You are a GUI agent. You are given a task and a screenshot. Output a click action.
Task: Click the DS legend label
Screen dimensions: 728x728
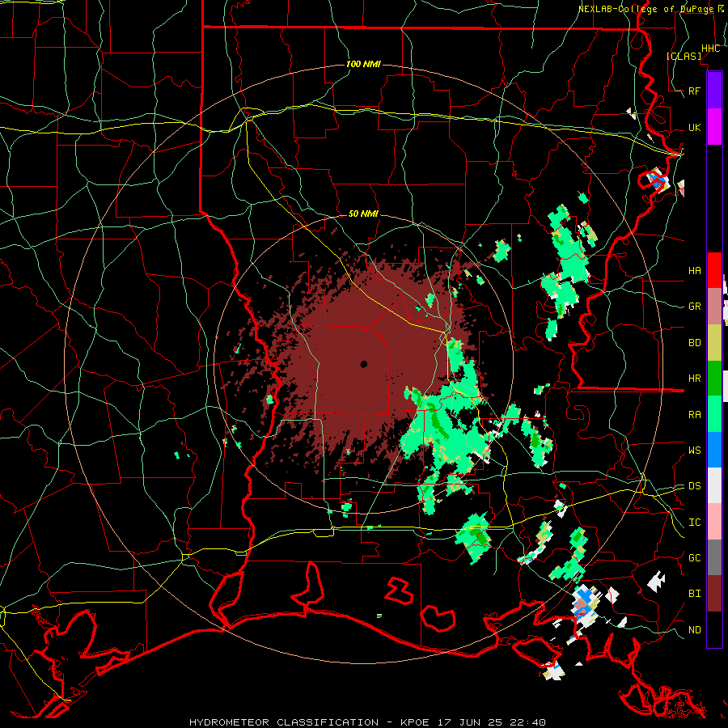click(694, 485)
